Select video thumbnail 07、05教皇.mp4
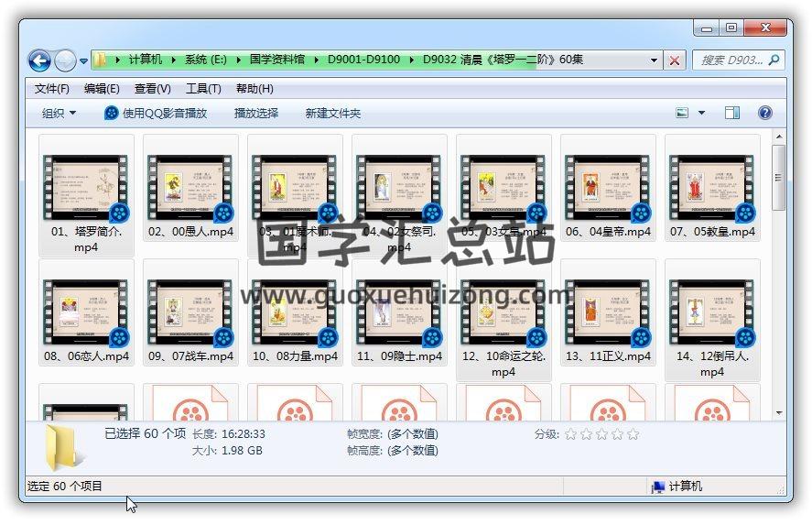The height and width of the screenshot is (525, 812). click(712, 188)
